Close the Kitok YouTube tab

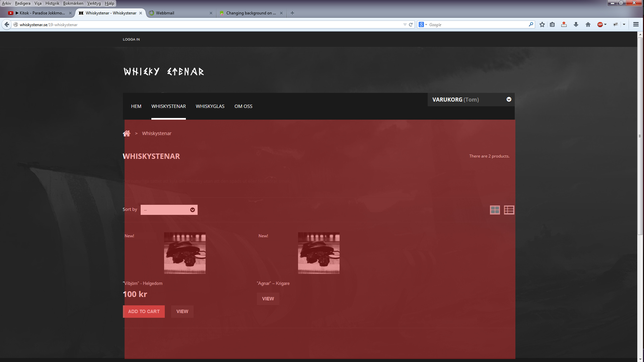click(70, 13)
